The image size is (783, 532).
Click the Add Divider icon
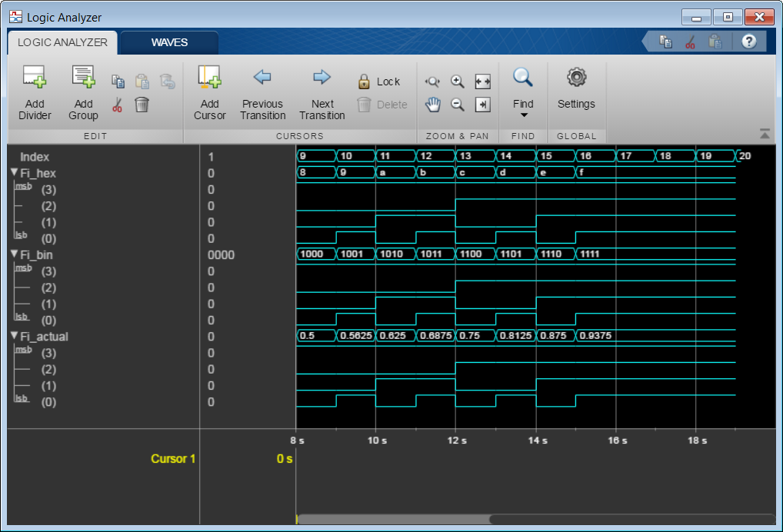pyautogui.click(x=35, y=77)
